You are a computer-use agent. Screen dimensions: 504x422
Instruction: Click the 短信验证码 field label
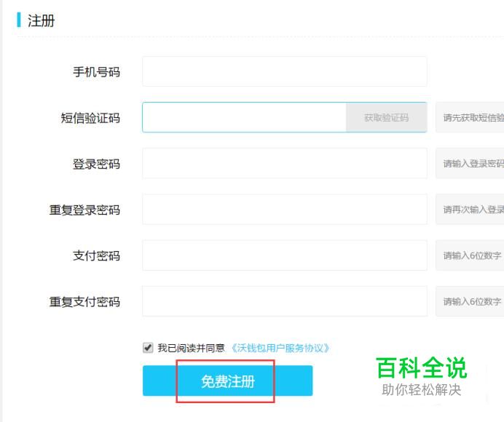pos(90,118)
